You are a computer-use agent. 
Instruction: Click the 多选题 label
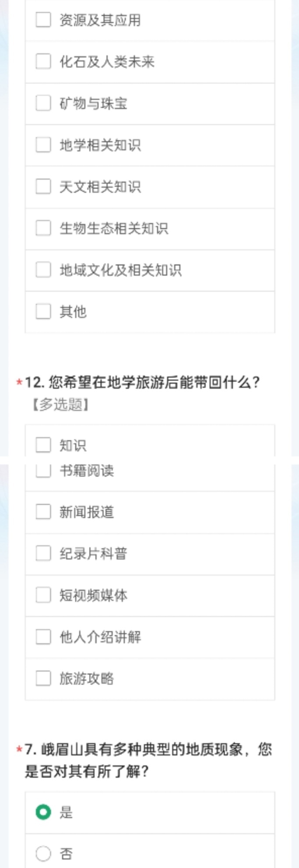tap(61, 404)
